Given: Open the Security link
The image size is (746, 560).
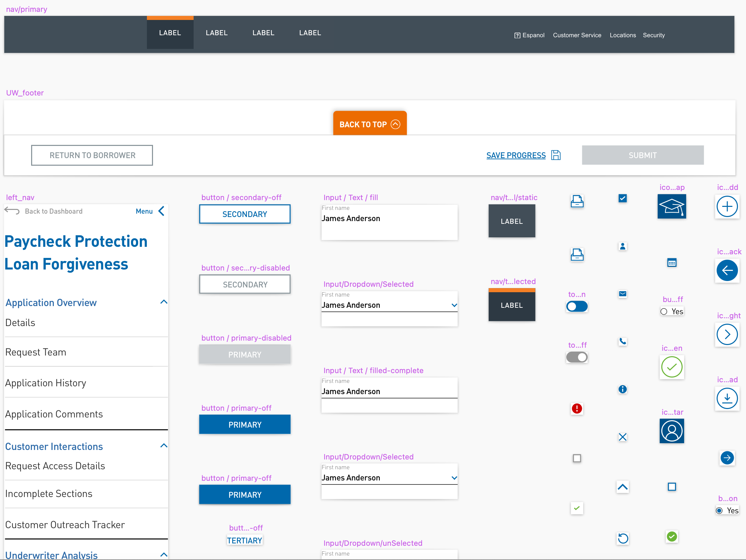Looking at the screenshot, I should coord(654,35).
